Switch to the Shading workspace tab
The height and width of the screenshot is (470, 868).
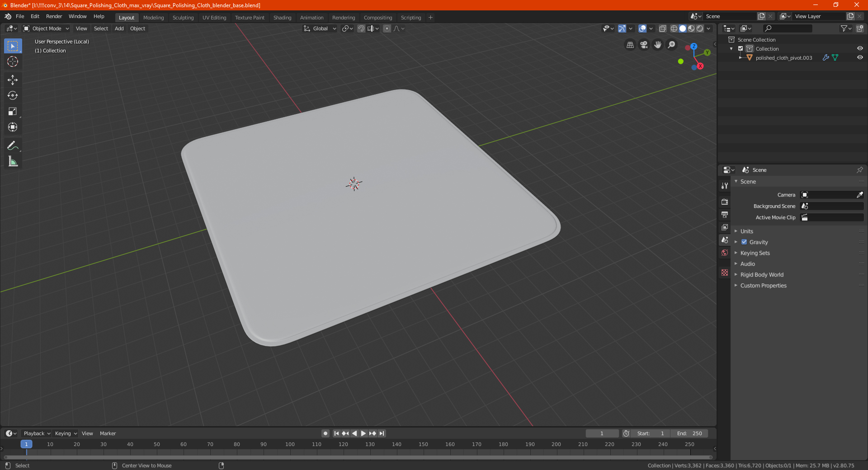pos(282,18)
